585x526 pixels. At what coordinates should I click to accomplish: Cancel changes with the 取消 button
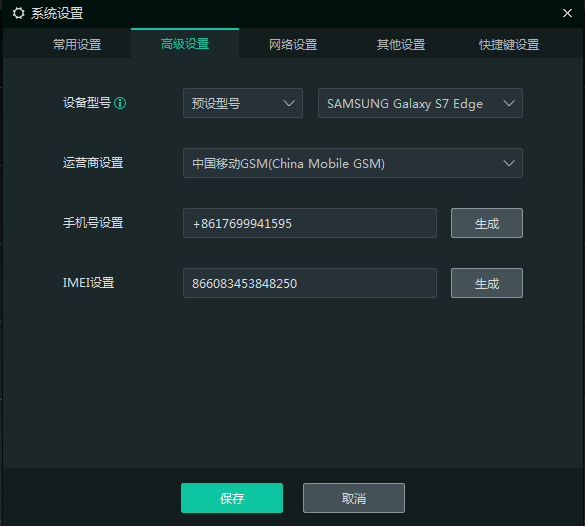[354, 498]
